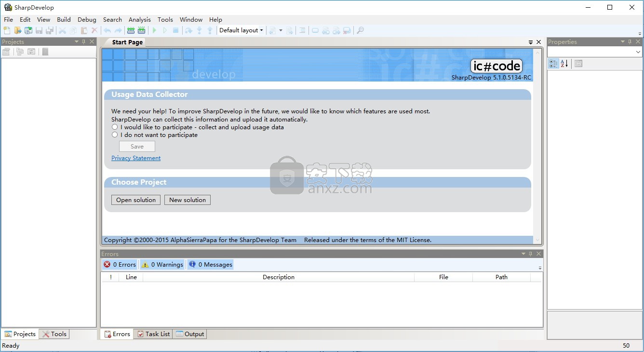
Task: Click the New solution button
Action: [x=188, y=200]
